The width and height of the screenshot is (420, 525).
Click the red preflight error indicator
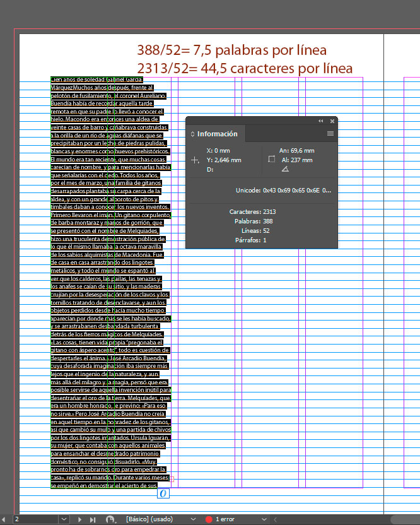209,519
